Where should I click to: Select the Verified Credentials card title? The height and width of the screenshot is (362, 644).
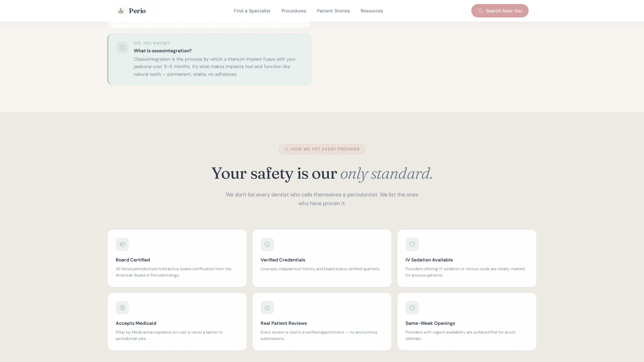point(283,260)
